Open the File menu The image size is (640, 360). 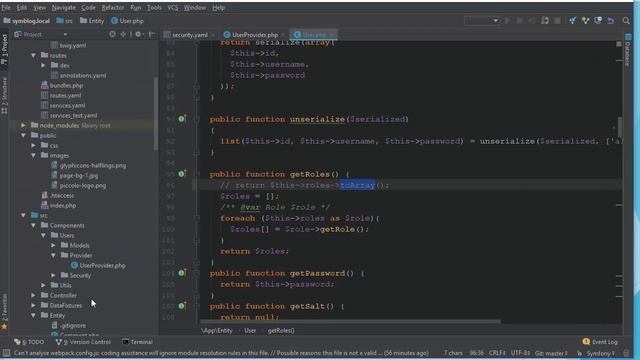tap(6, 7)
